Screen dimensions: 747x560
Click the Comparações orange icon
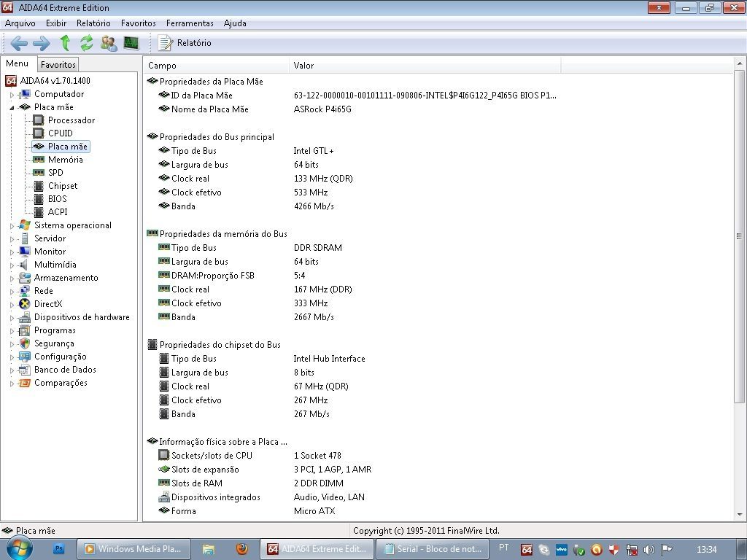[x=24, y=383]
